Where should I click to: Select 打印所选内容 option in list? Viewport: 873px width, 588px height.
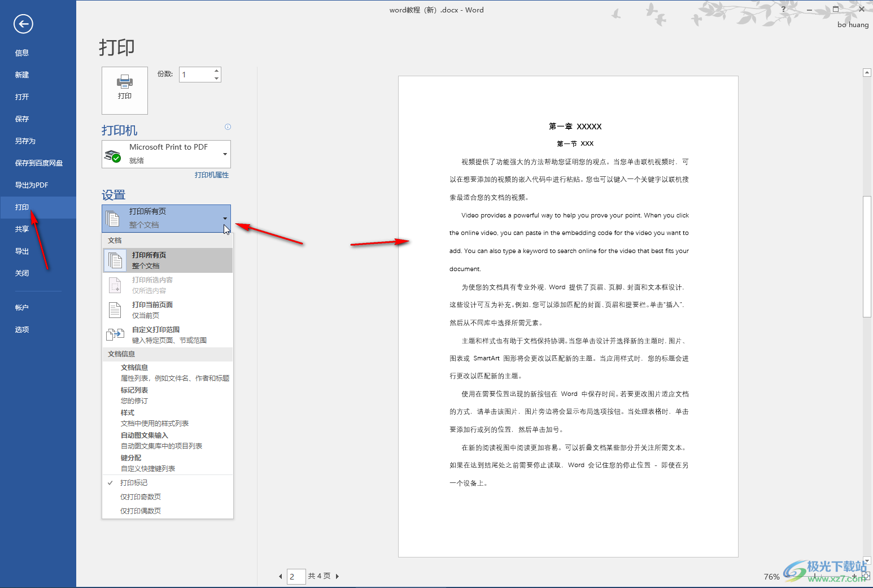point(168,285)
